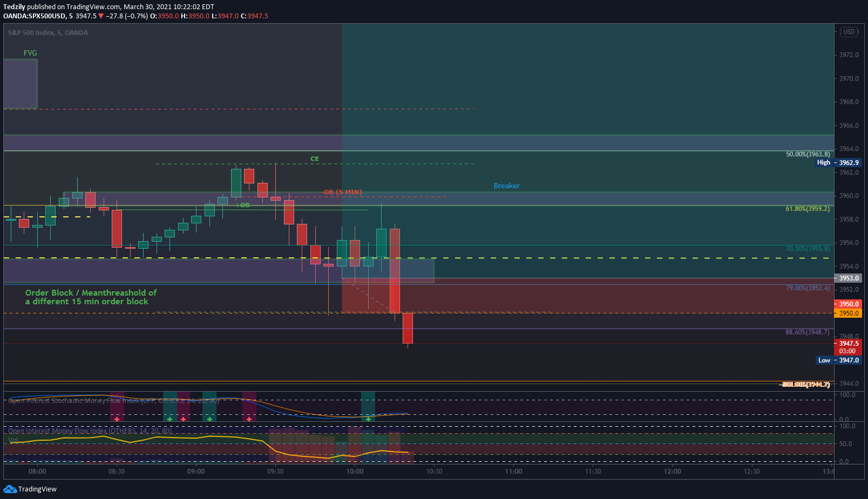Click the 11:00 time axis label
Image resolution: width=868 pixels, height=499 pixels.
click(x=513, y=471)
